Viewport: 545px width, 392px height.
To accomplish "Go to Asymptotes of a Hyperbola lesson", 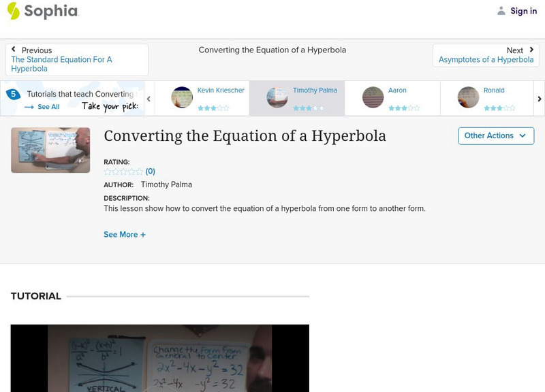I will click(x=486, y=59).
